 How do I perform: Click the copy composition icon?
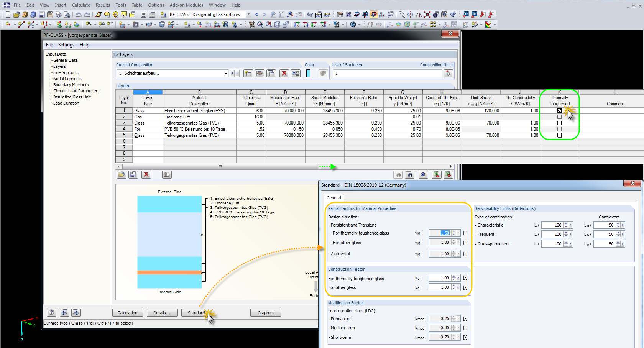271,73
